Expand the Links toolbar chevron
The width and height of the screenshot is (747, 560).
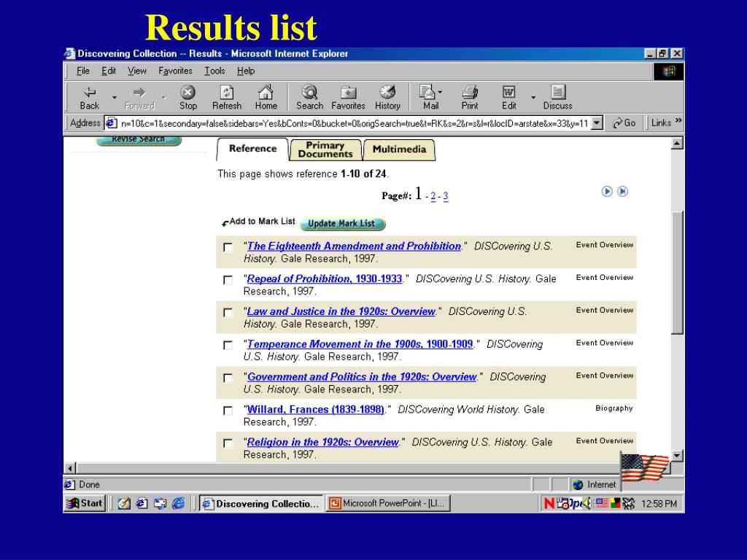[678, 120]
